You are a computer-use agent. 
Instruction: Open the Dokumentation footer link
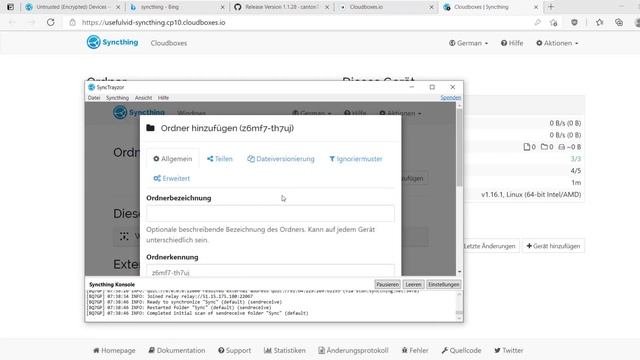[x=177, y=350]
